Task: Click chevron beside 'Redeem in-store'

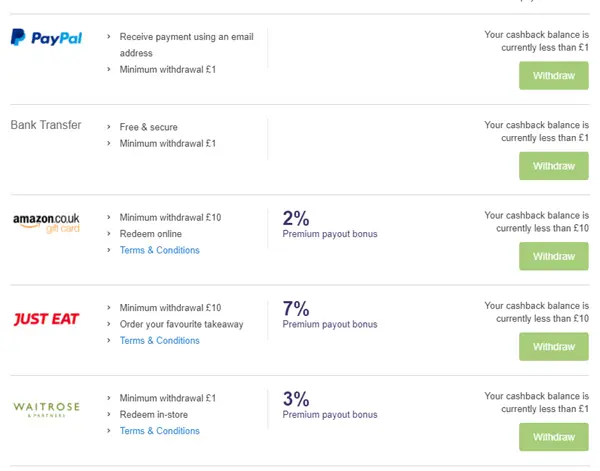Action: 109,414
